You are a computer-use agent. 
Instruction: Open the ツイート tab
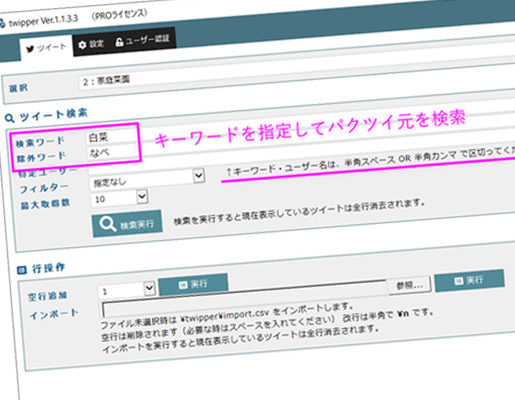[x=46, y=48]
